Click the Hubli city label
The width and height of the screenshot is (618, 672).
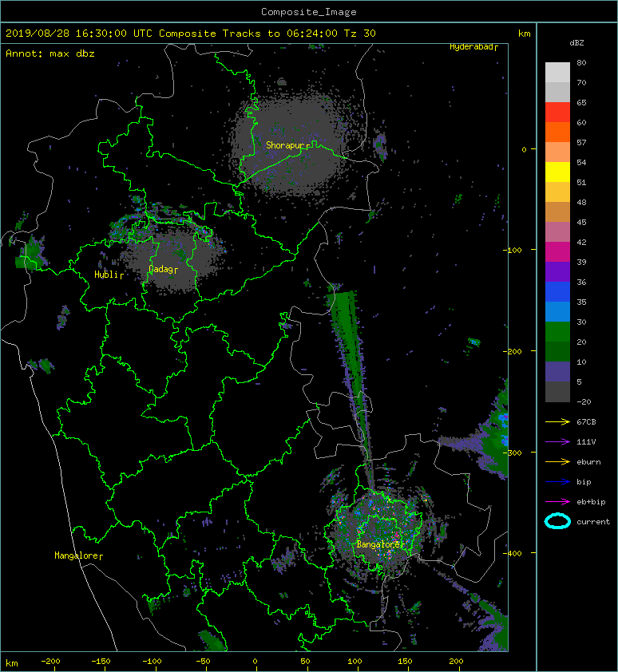click(106, 275)
